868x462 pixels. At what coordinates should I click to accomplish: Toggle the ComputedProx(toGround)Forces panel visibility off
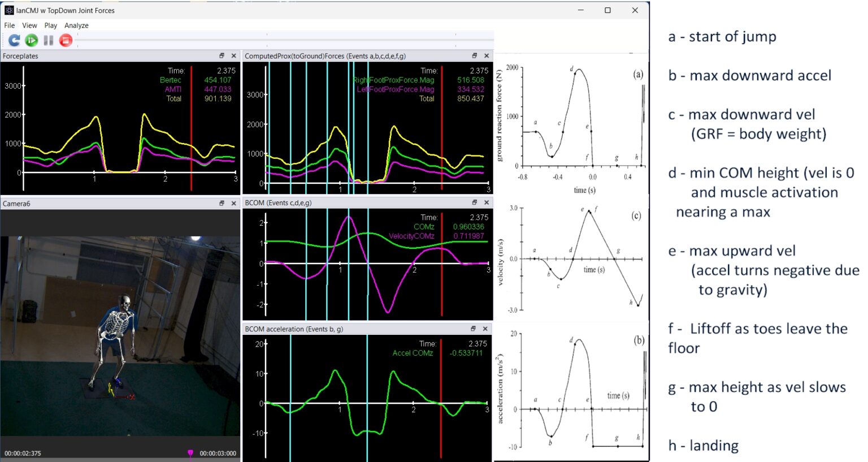click(487, 56)
